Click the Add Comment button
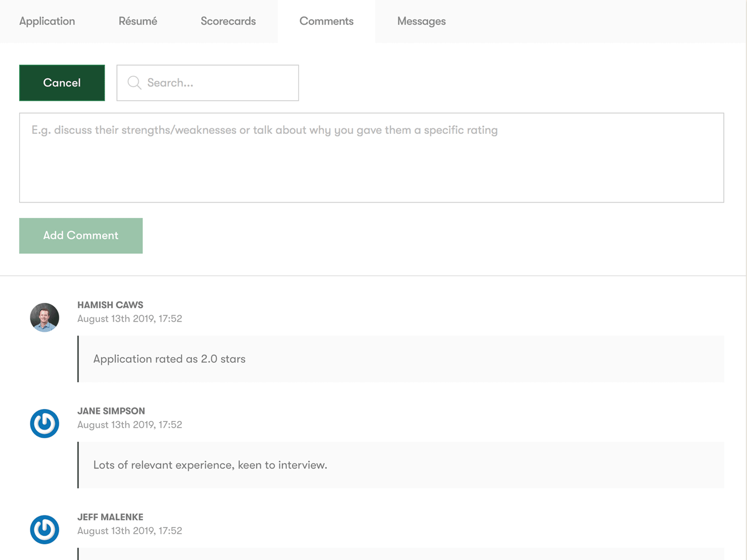This screenshot has height=560, width=747. click(80, 235)
